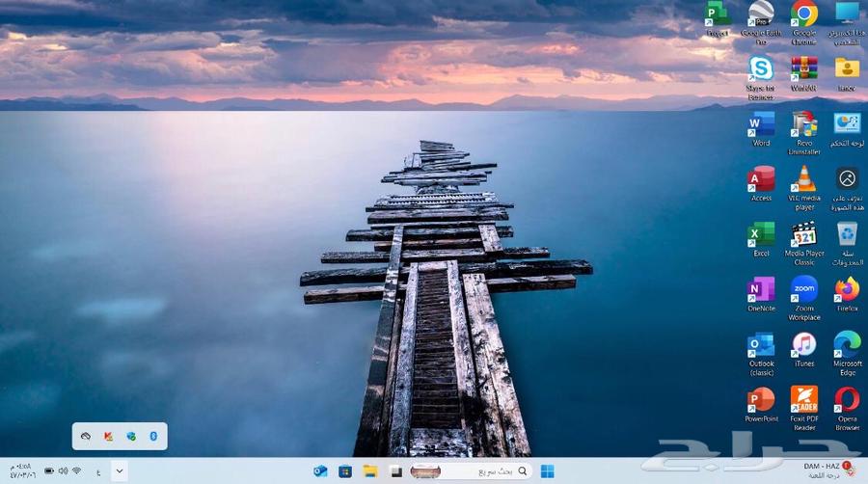Open Microsoft Store from taskbar
Image resolution: width=868 pixels, height=484 pixels.
pos(345,471)
